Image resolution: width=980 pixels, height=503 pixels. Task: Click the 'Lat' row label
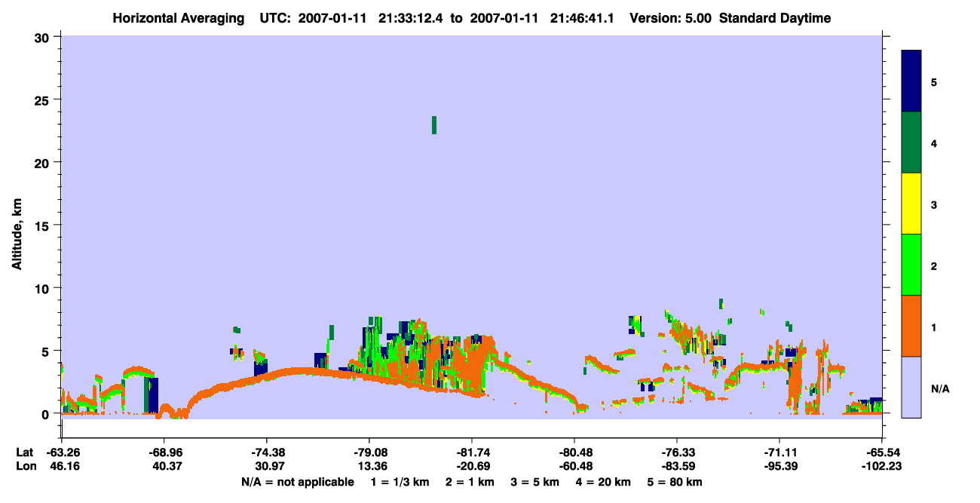click(25, 452)
